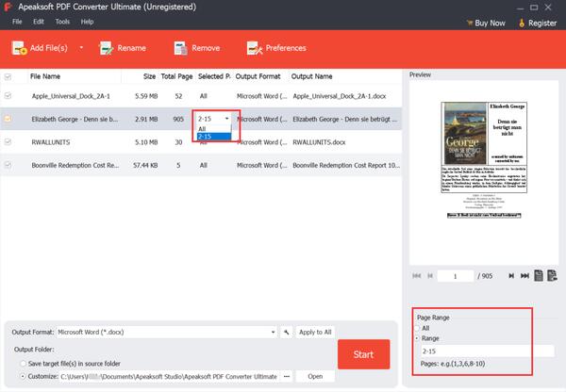Click the Apply to All button
566x392 pixels.
click(x=312, y=333)
